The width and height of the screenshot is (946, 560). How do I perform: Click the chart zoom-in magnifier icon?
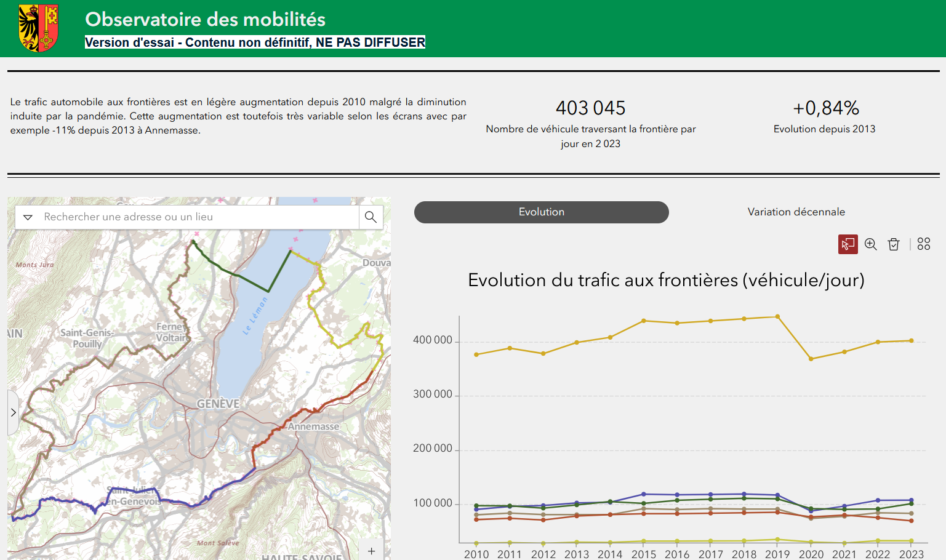(x=870, y=244)
